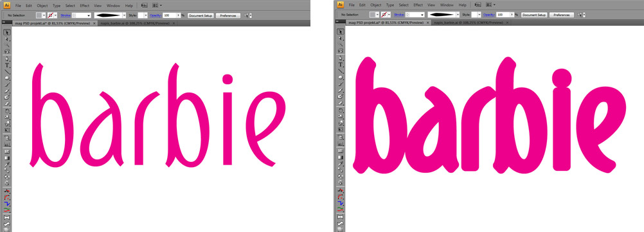
Task: Select the Selection tool in right window
Action: [341, 32]
